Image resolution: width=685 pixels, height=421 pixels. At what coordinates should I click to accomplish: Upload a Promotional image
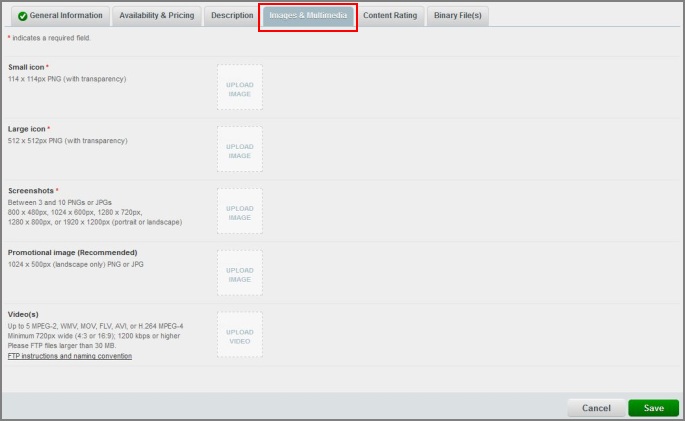tap(240, 274)
